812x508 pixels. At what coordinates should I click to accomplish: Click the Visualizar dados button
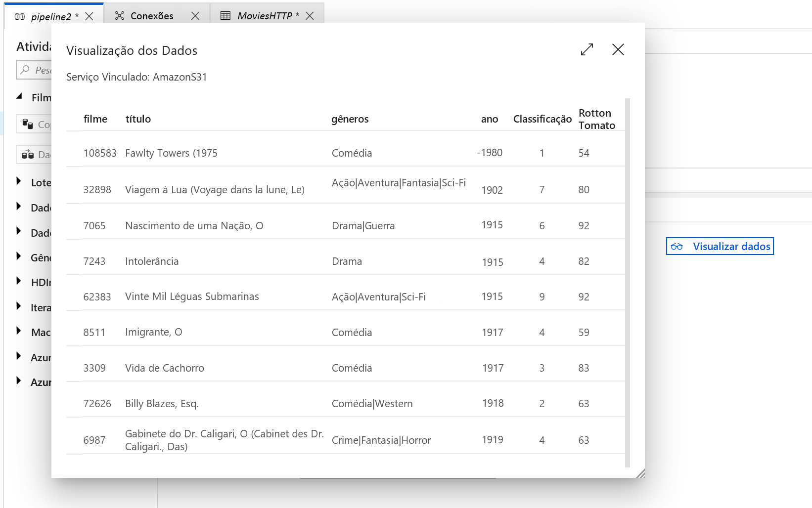coord(720,246)
